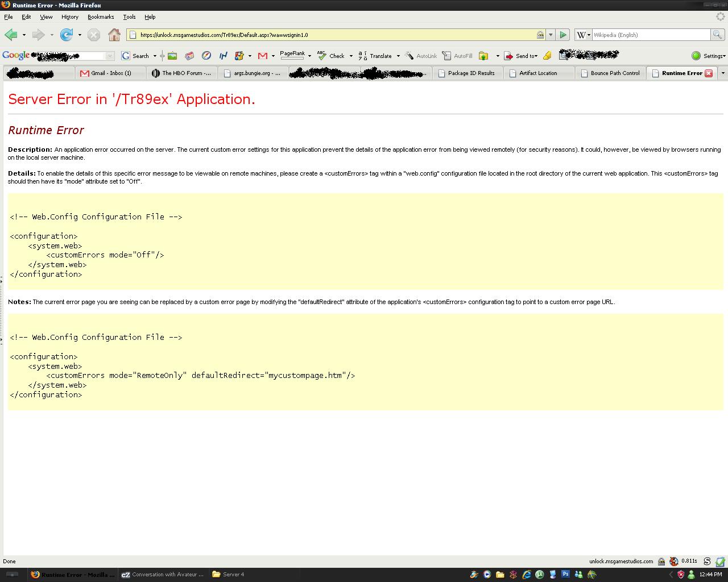The image size is (728, 582).
Task: Launch Internet Explorer from quick launch
Action: 527,575
